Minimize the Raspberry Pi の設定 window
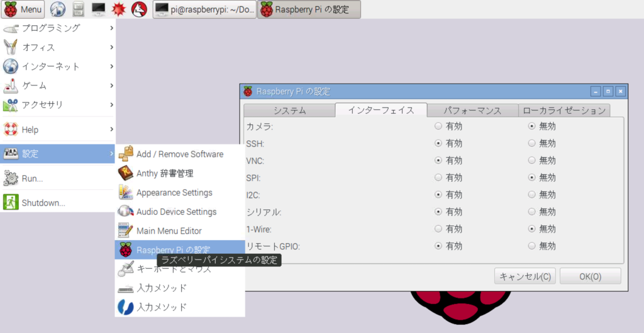Screen dimensions: 644x333 596,91
